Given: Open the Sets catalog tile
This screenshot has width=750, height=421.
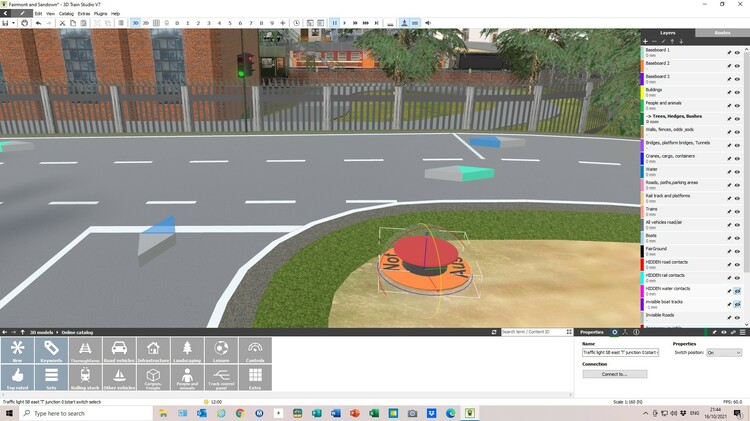Looking at the screenshot, I should [51, 377].
